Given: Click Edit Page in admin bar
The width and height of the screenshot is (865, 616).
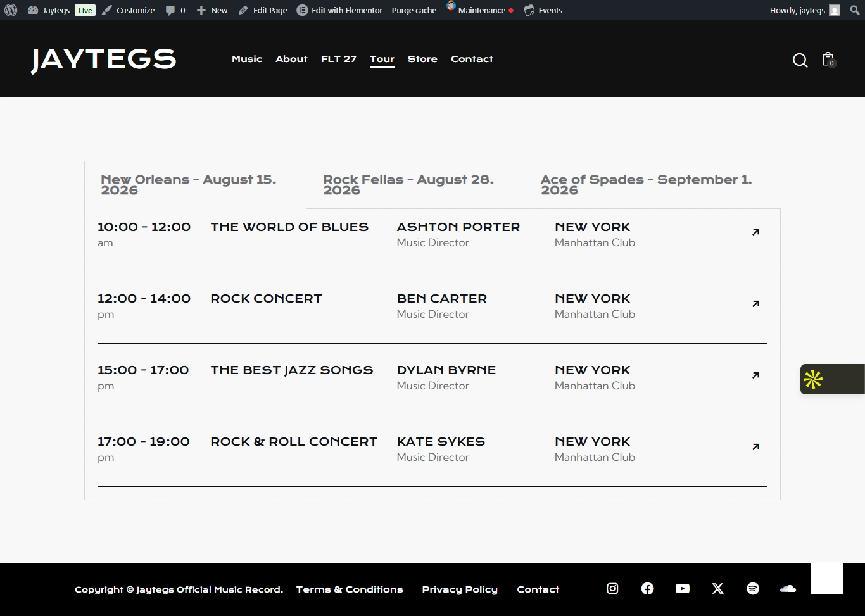Looking at the screenshot, I should click(x=263, y=10).
